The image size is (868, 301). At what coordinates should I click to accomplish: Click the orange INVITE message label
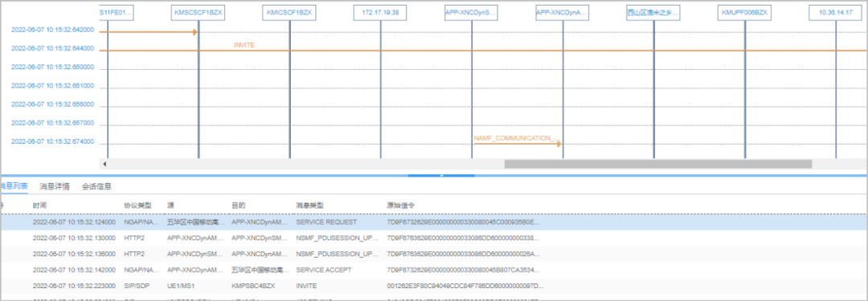[244, 46]
